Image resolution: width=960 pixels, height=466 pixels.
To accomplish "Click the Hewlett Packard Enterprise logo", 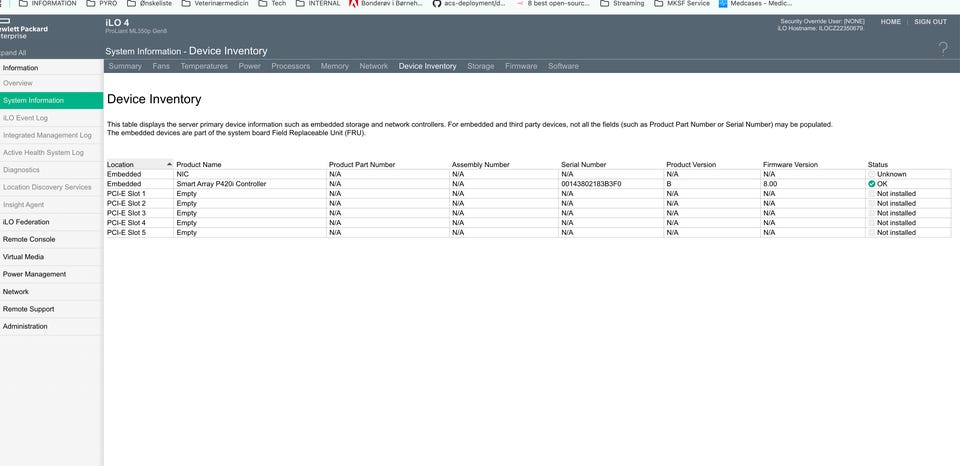I will 23,29.
